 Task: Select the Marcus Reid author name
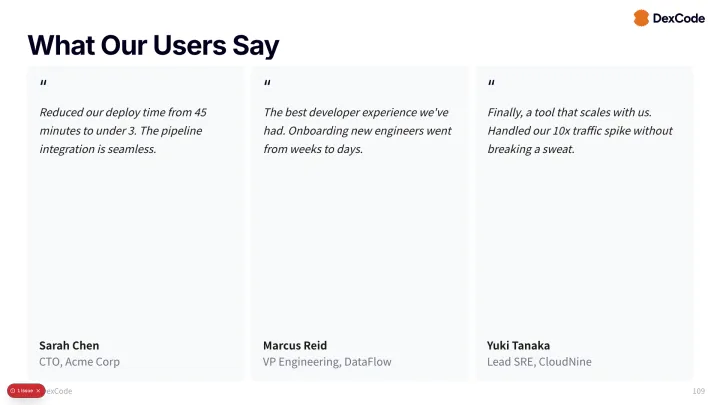point(295,345)
